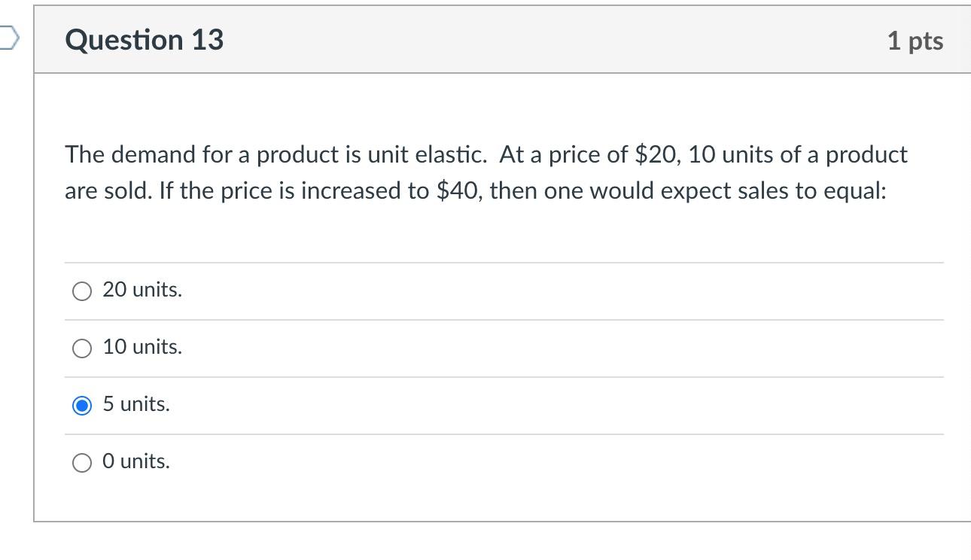Select the 20 units radio button
This screenshot has width=971, height=560.
82,291
